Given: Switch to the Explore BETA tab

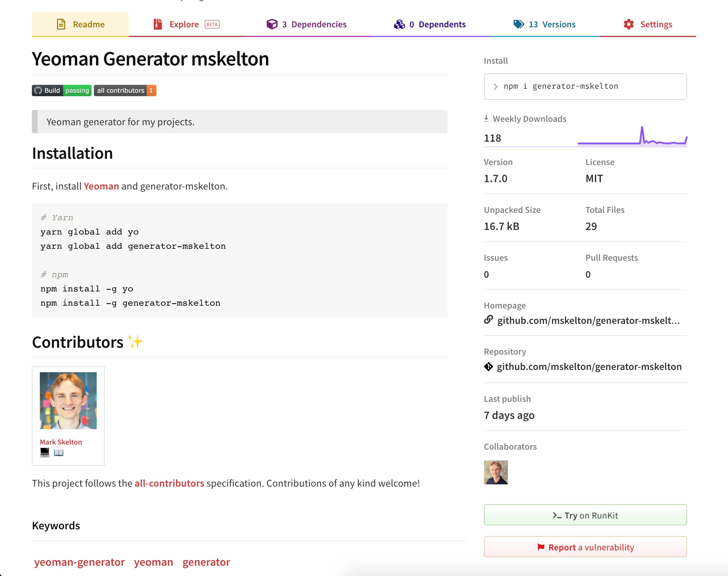Looking at the screenshot, I should tap(186, 24).
